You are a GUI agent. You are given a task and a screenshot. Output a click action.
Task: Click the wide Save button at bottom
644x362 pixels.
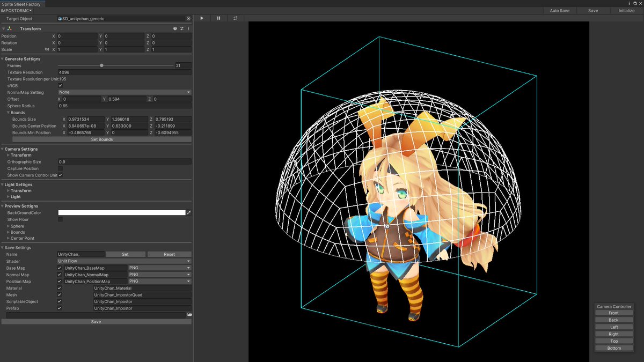(96, 322)
